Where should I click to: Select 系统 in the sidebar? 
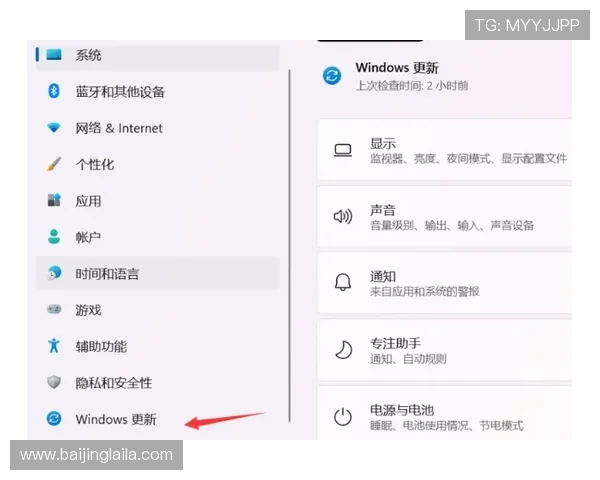click(x=158, y=56)
